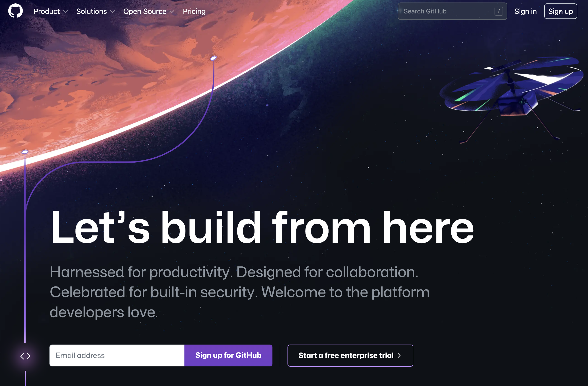Open the Open Source menu

pyautogui.click(x=149, y=11)
